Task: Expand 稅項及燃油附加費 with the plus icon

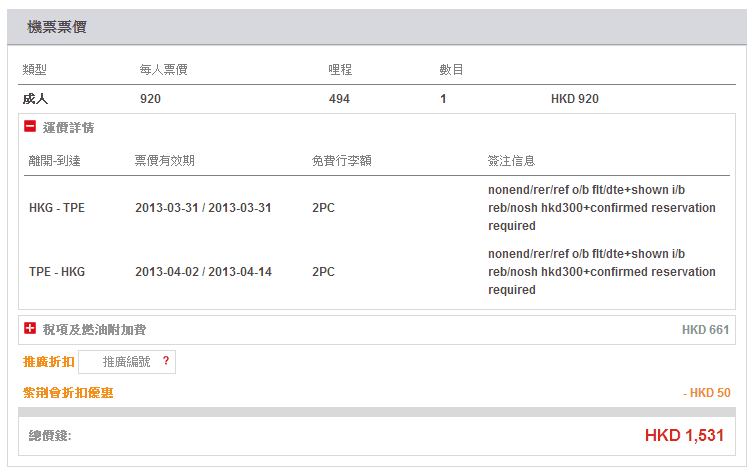Action: point(30,328)
